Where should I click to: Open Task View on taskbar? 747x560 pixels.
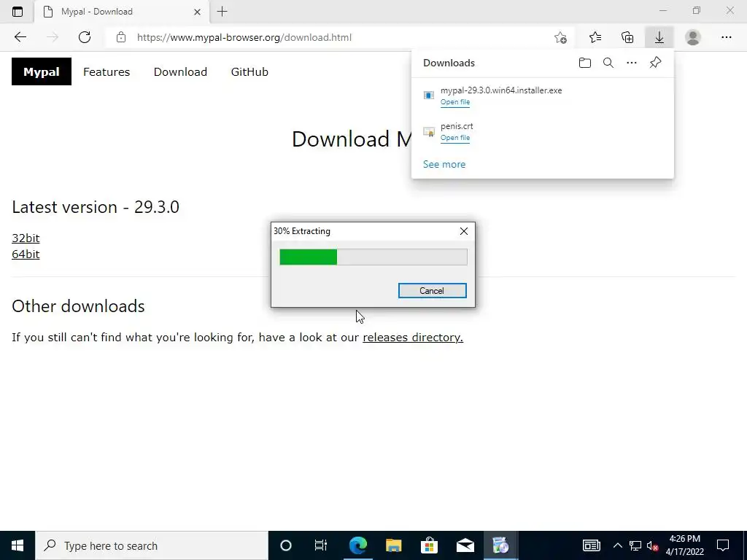tap(321, 545)
